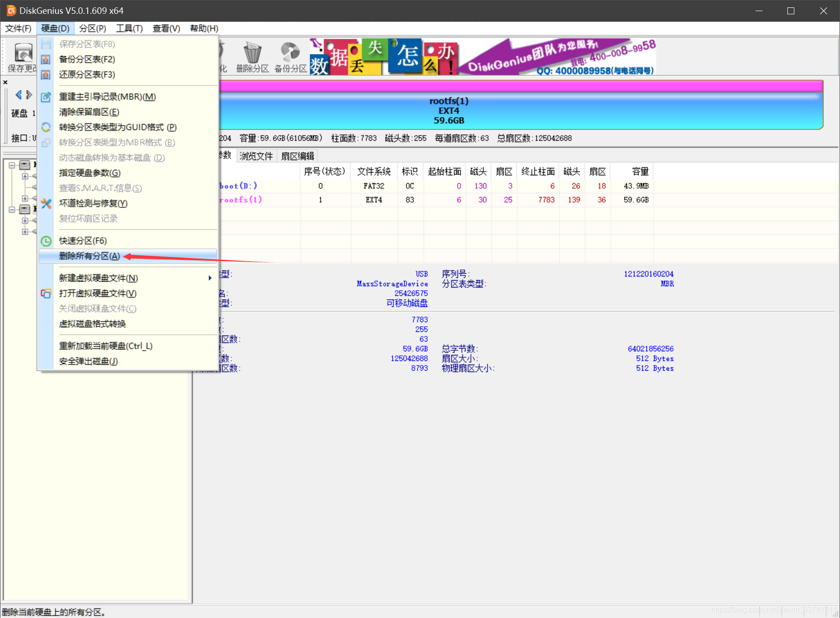Image resolution: width=840 pixels, height=618 pixels.
Task: Click the quick partition clock icon
Action: coord(46,241)
